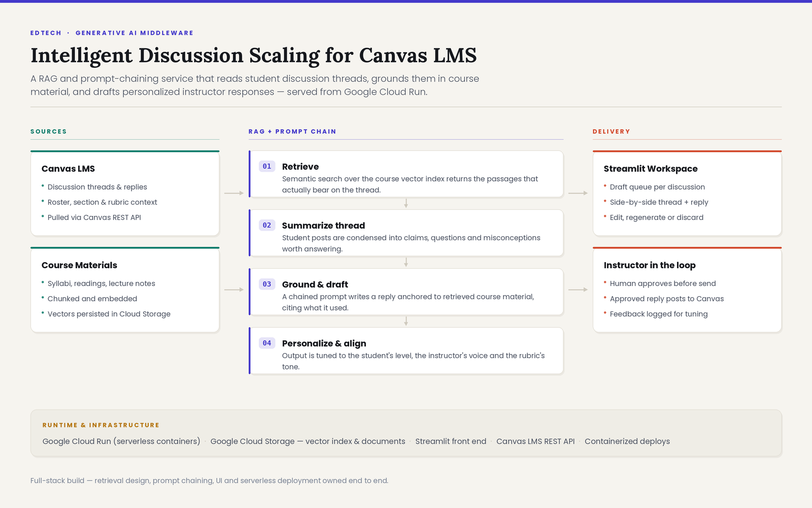Select the "Chunked and embedded" bullet
The image size is (812, 508).
[x=92, y=299]
